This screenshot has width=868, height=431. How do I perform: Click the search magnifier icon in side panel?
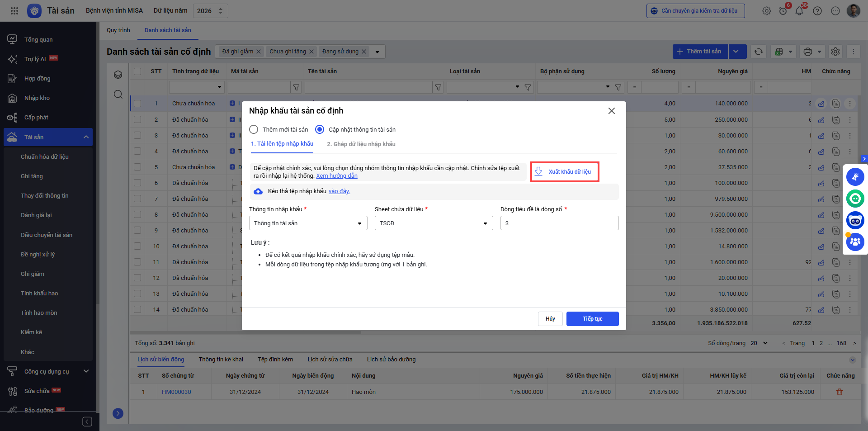point(118,95)
